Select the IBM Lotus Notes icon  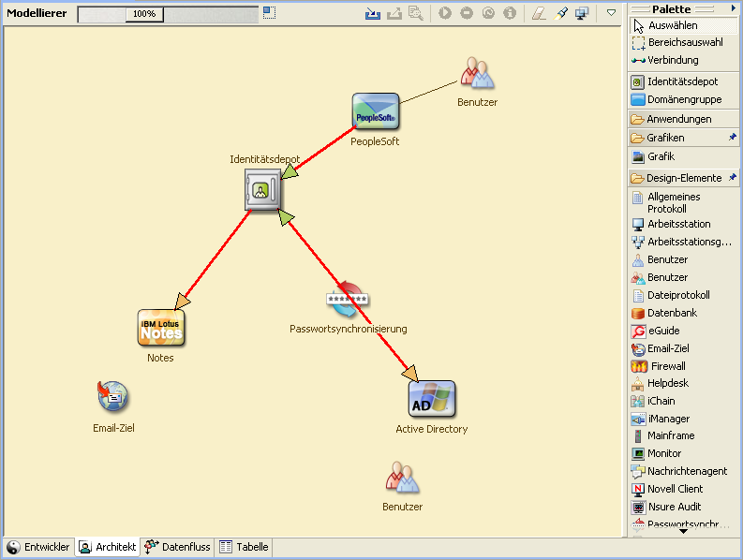tap(161, 328)
